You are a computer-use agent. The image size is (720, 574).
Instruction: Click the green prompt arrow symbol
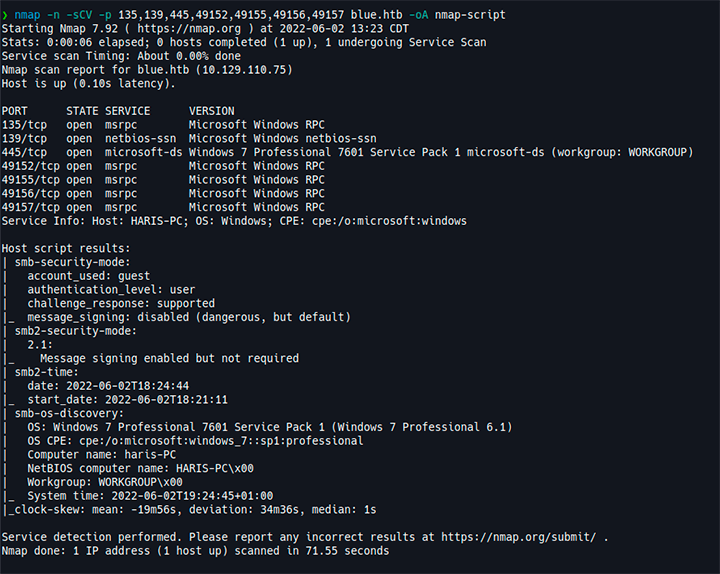coord(5,15)
